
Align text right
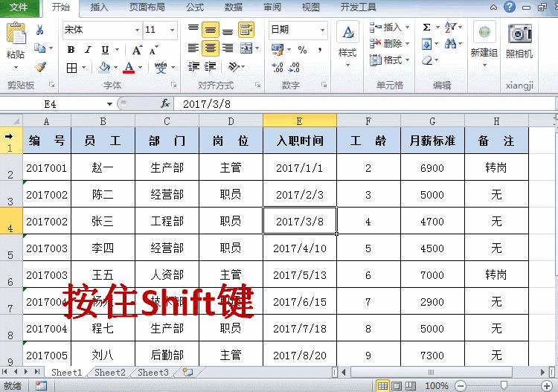(x=228, y=48)
